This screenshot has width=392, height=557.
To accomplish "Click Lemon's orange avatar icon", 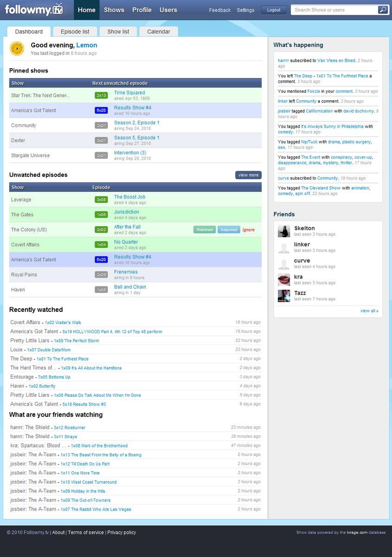I will pyautogui.click(x=17, y=48).
